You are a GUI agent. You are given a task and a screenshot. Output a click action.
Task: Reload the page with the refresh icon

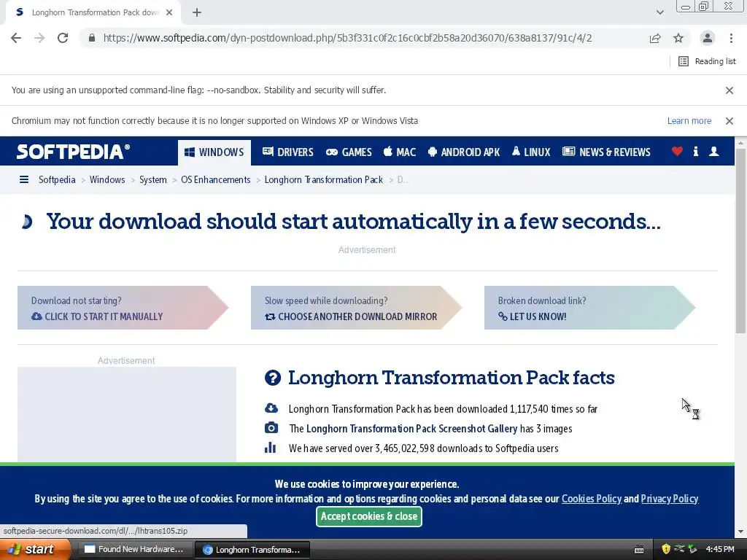coord(63,38)
